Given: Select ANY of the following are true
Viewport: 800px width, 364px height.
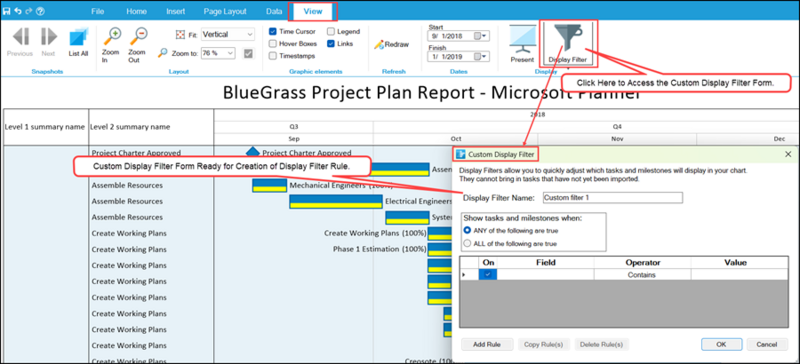Looking at the screenshot, I should (x=467, y=231).
